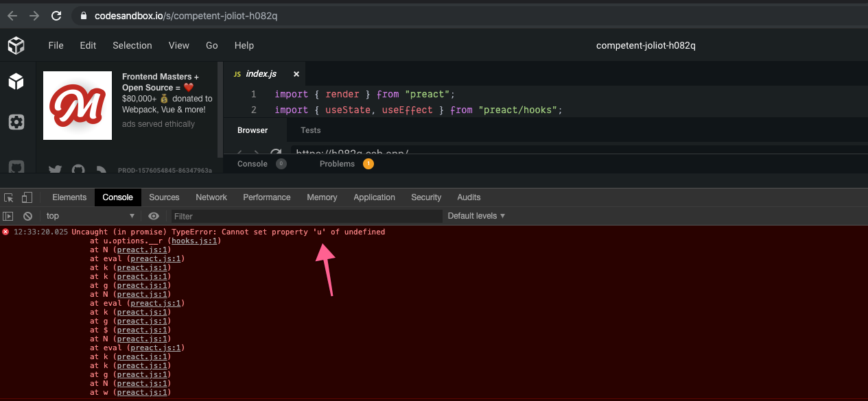Switch to the Network panel

click(x=211, y=197)
